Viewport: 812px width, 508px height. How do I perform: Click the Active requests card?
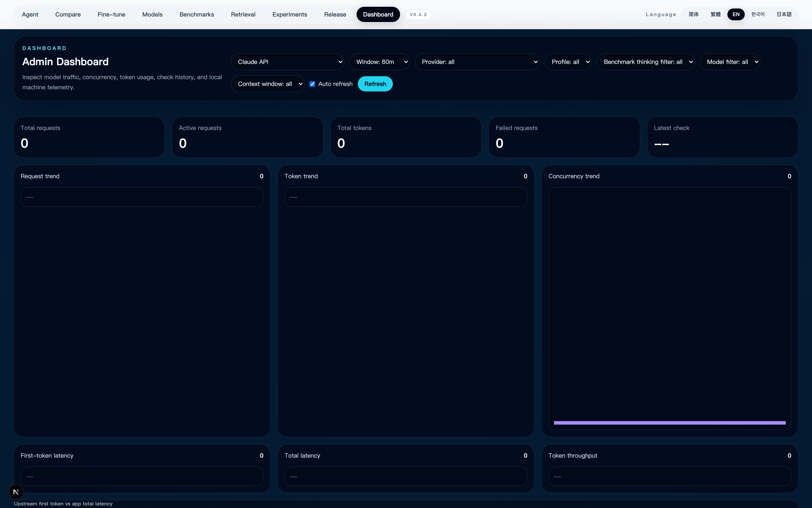point(247,137)
